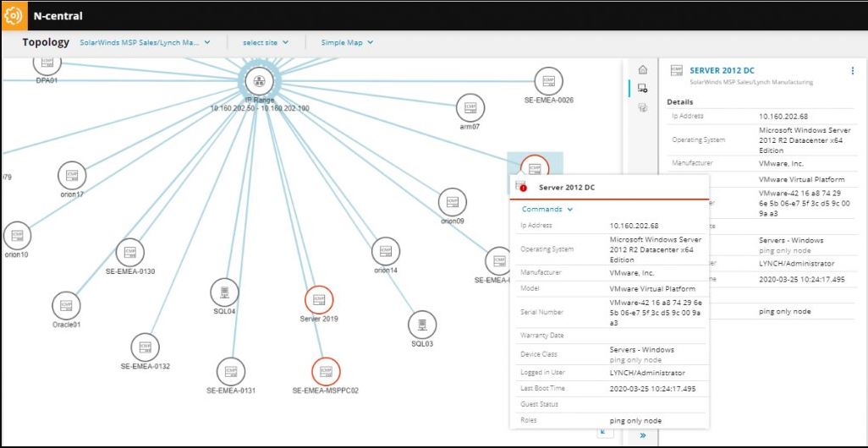Open the device details sidebar icon
Screen dimensions: 868x448
643,88
